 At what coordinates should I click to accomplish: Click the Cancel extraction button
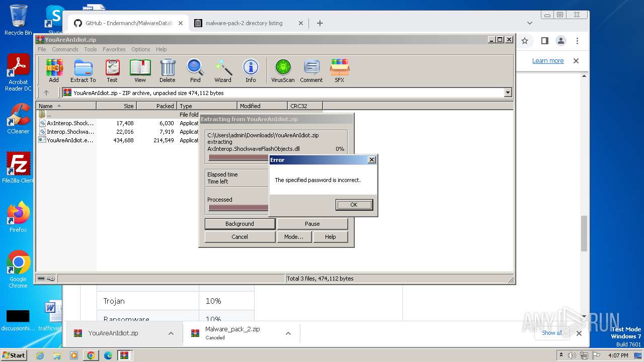coord(239,237)
